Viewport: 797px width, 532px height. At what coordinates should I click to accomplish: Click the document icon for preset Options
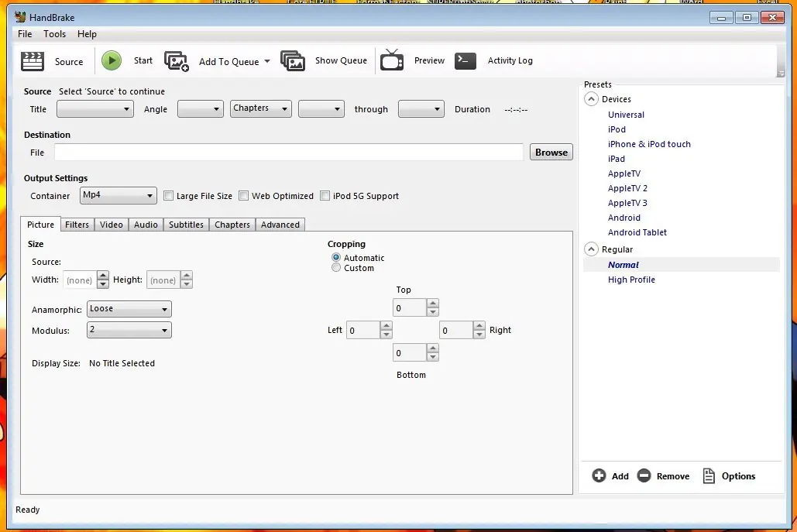pyautogui.click(x=709, y=475)
